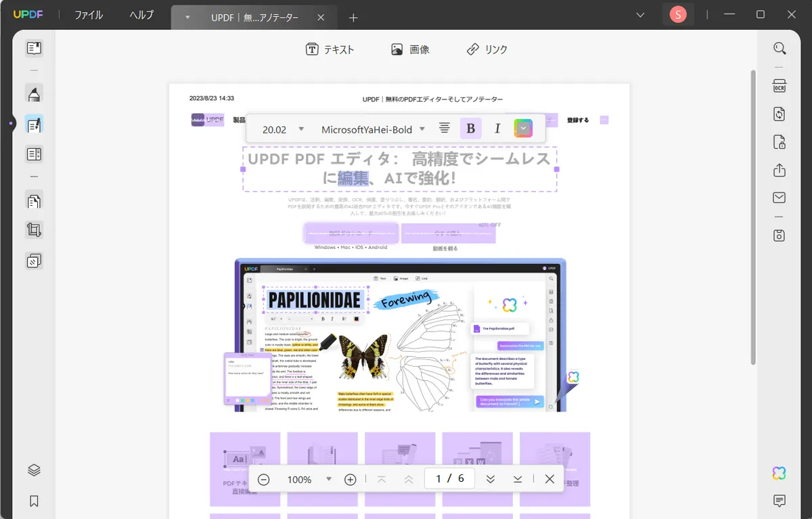Send the file by email icon
The image size is (812, 519).
(x=780, y=198)
